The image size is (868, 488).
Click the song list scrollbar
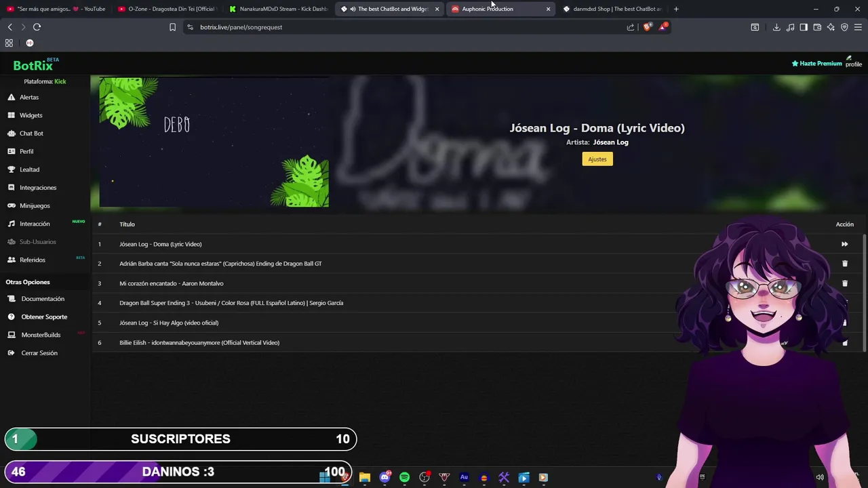[865, 291]
